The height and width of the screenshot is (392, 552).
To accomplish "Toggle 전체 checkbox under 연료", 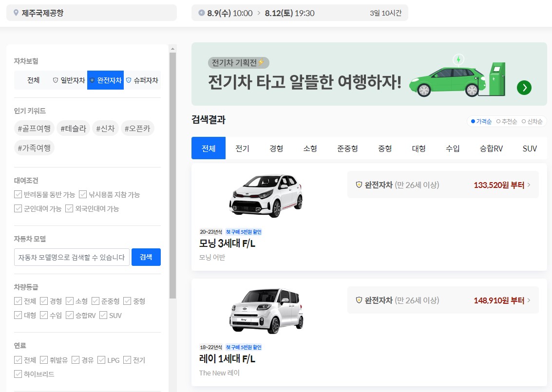I will 18,360.
